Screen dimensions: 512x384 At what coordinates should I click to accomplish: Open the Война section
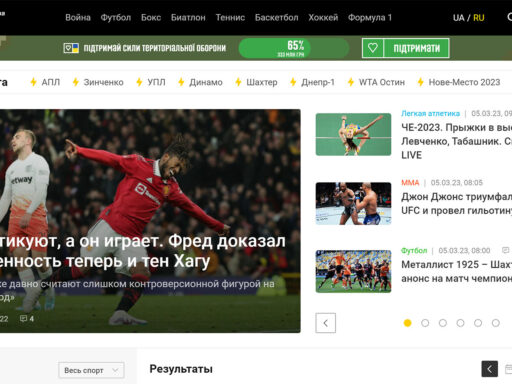tap(78, 17)
